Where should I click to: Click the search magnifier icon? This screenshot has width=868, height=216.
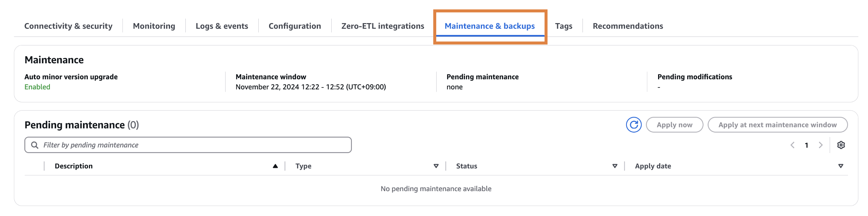(35, 145)
